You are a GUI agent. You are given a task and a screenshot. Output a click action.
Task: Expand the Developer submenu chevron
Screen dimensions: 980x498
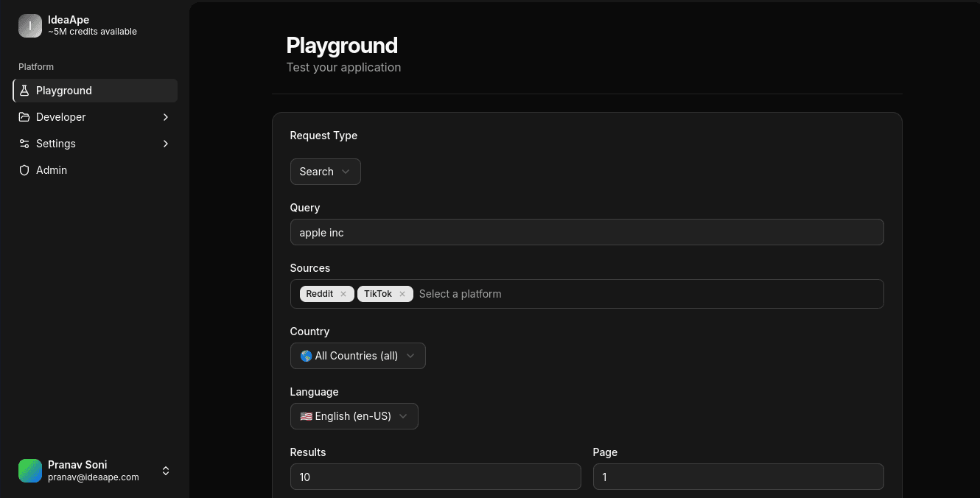pos(166,117)
